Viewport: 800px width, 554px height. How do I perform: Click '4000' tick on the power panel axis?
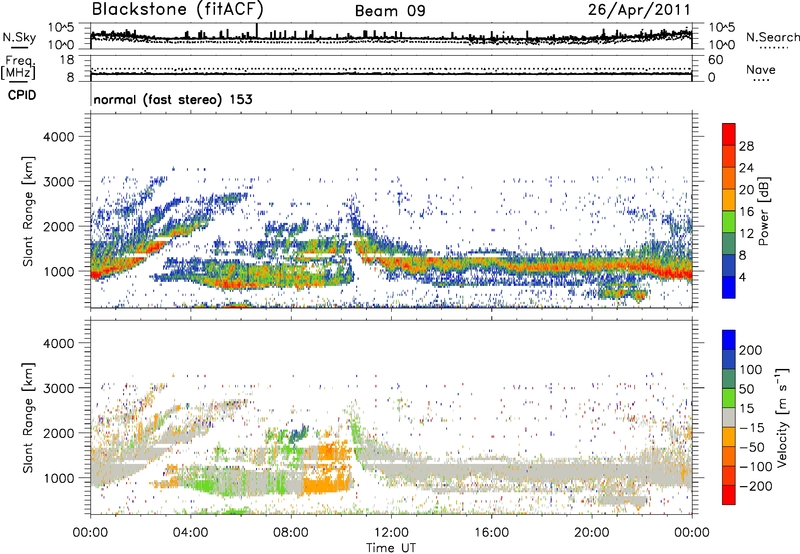click(59, 137)
